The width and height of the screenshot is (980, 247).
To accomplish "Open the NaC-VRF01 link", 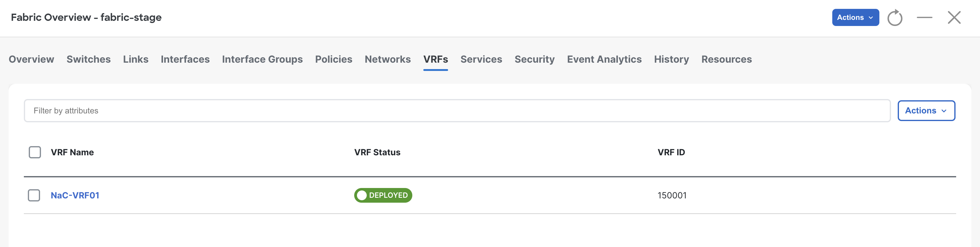I will [x=75, y=195].
